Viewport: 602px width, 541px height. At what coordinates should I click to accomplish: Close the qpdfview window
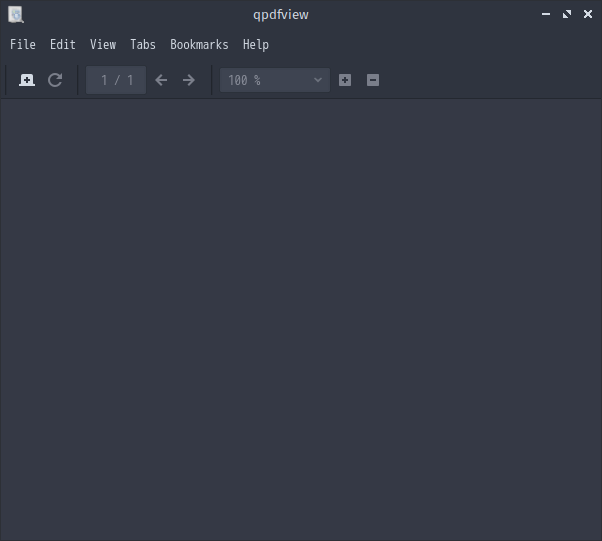(x=588, y=14)
